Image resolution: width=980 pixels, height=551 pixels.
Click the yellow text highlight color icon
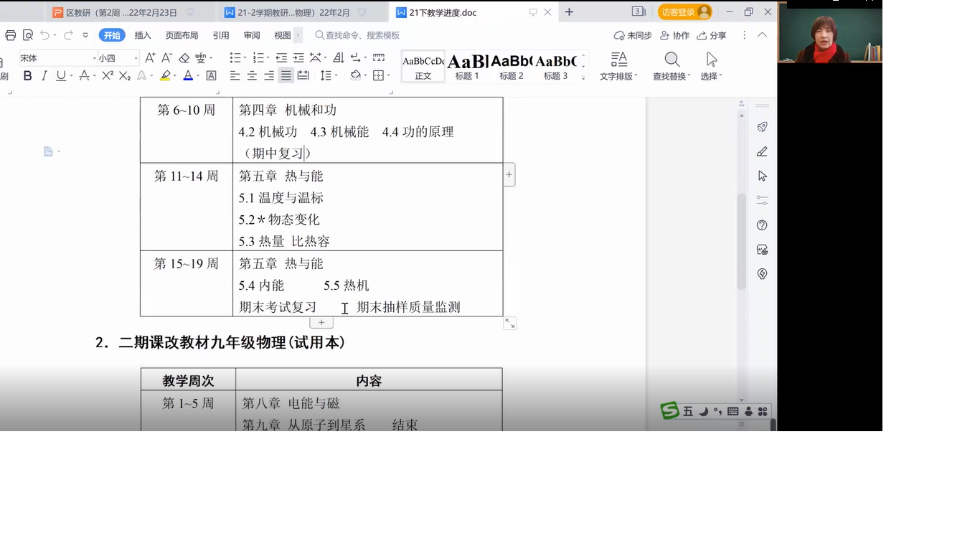tap(165, 76)
